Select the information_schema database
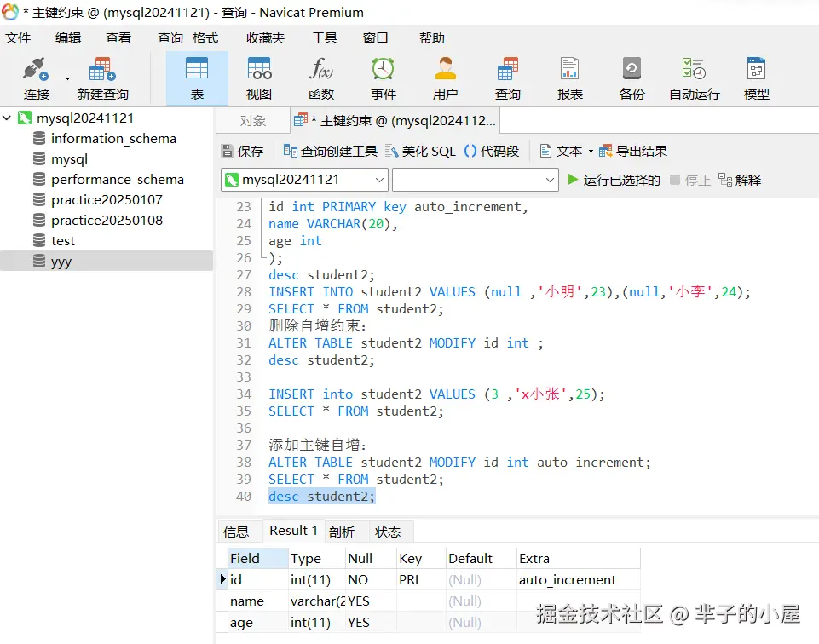This screenshot has height=644, width=819. click(113, 138)
